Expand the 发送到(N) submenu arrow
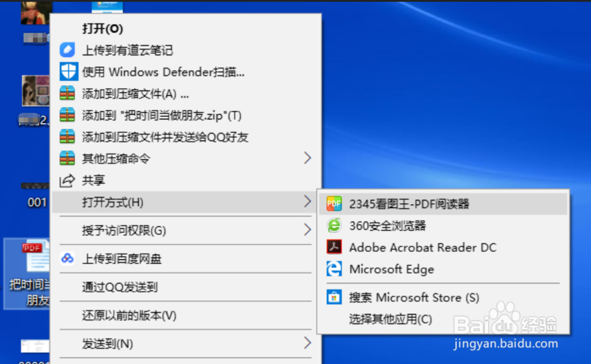 pyautogui.click(x=307, y=343)
